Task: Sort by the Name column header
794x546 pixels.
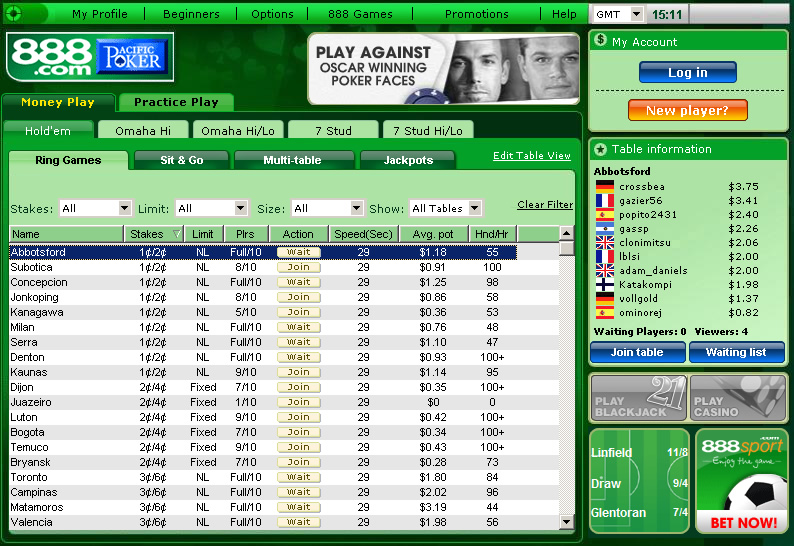Action: point(66,234)
